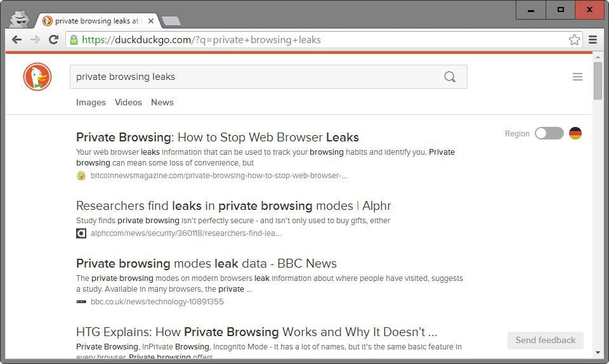
Task: Click the magnifying glass search icon
Action: click(450, 77)
